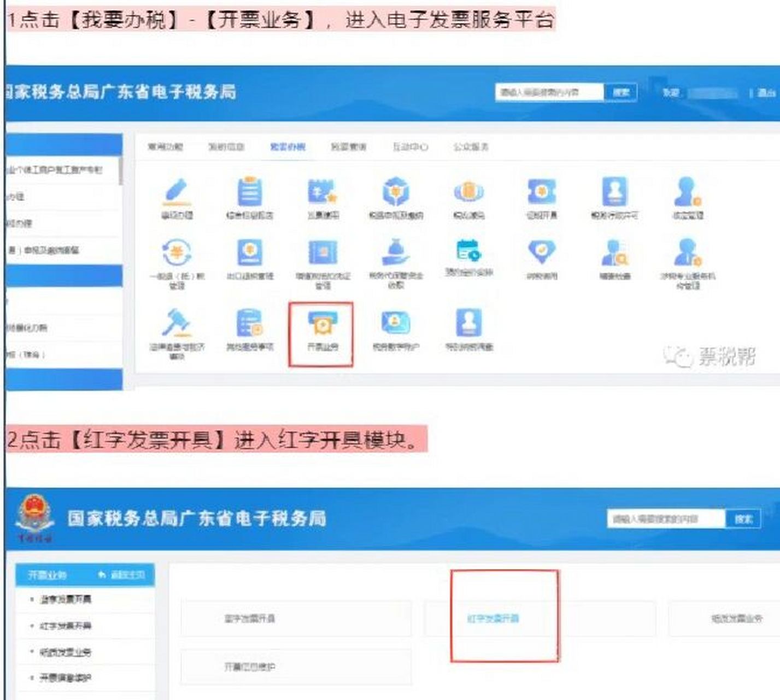Select the 证明开具 certificate issuance icon
780x700 pixels.
pos(541,194)
